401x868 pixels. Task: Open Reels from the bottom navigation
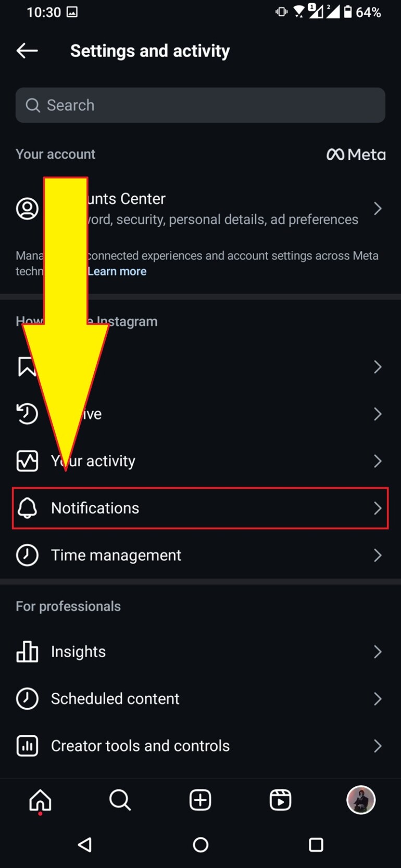[280, 800]
